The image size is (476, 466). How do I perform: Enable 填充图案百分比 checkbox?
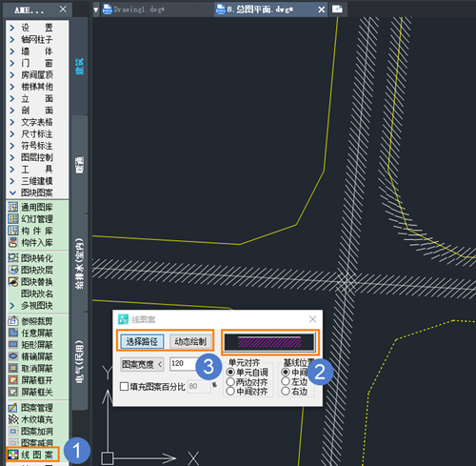[125, 387]
